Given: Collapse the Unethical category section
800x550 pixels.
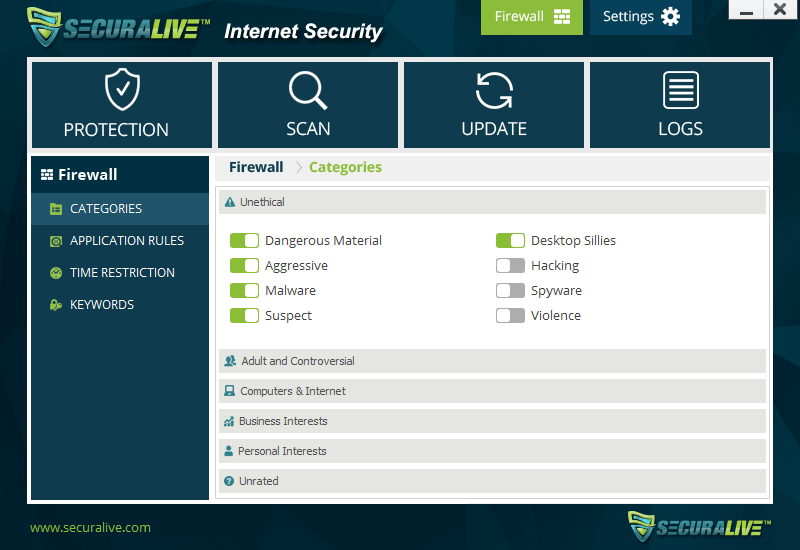Looking at the screenshot, I should point(492,202).
